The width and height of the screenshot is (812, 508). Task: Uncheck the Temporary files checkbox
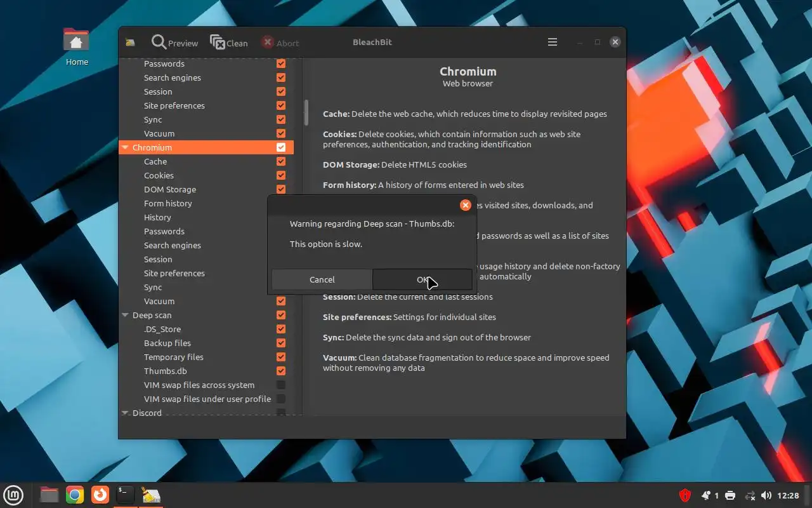[281, 357]
